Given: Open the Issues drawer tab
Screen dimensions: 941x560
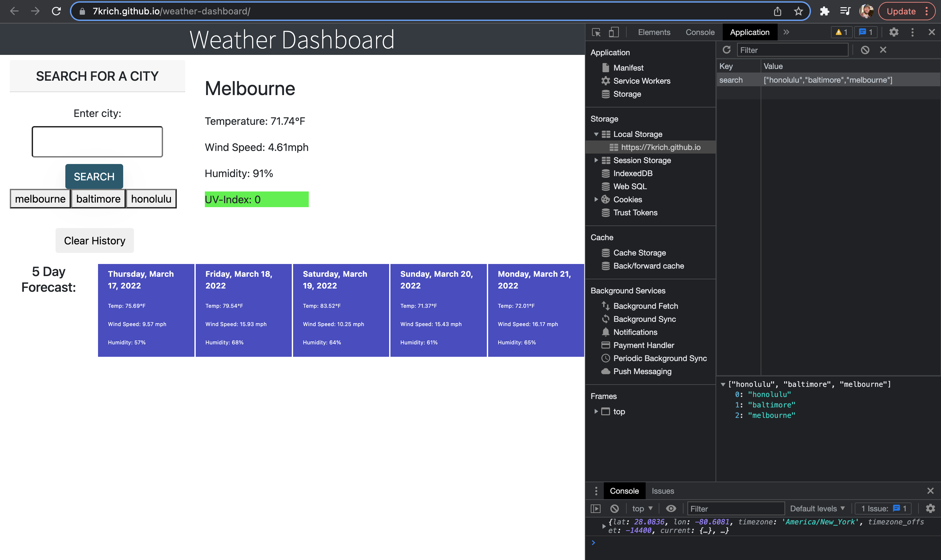Looking at the screenshot, I should pos(663,491).
